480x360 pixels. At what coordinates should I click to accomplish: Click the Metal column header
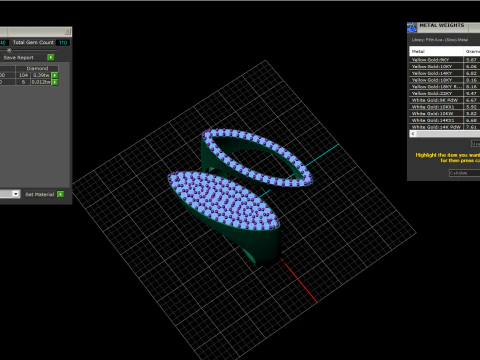[x=436, y=51]
